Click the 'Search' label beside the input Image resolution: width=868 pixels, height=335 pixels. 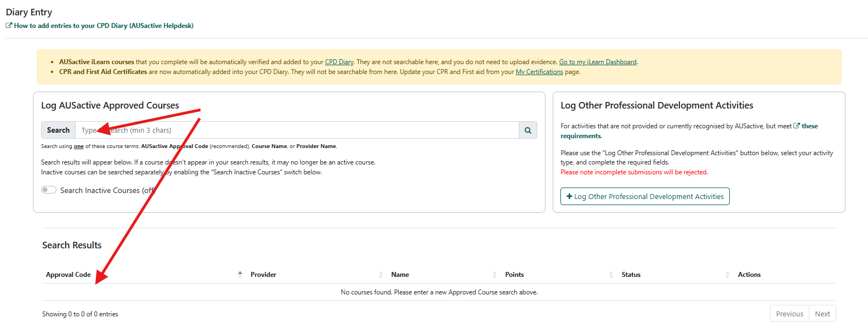pos(58,130)
